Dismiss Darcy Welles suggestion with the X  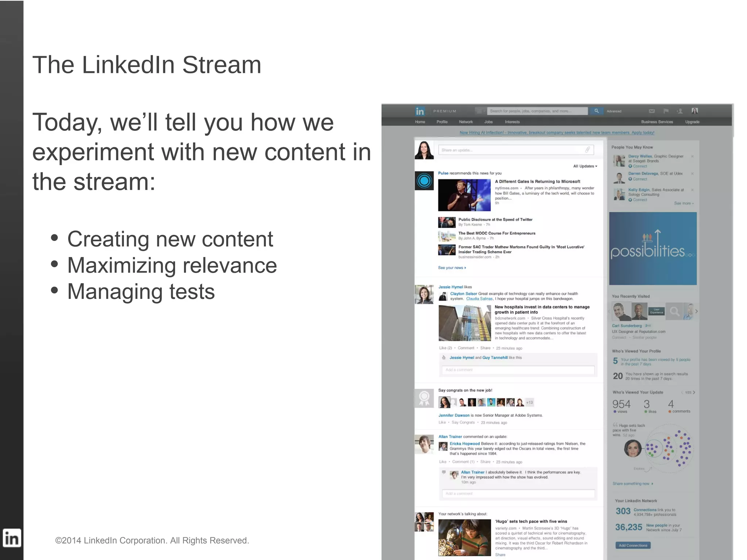(692, 156)
